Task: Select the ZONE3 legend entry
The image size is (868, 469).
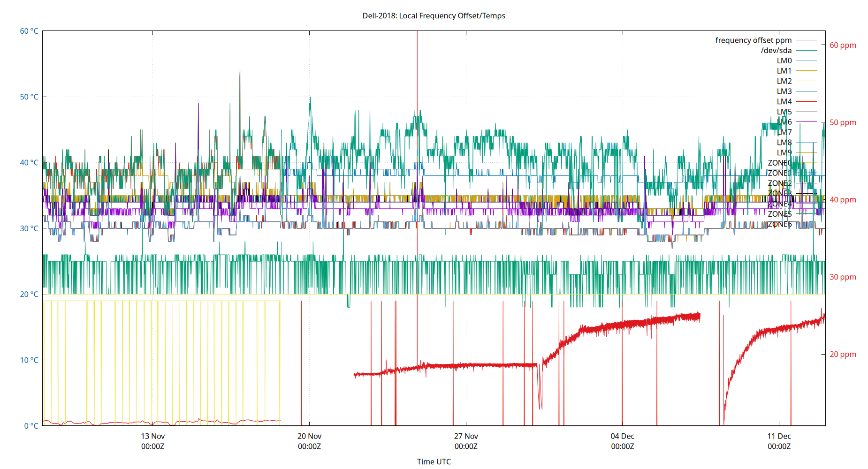Action: click(x=780, y=193)
